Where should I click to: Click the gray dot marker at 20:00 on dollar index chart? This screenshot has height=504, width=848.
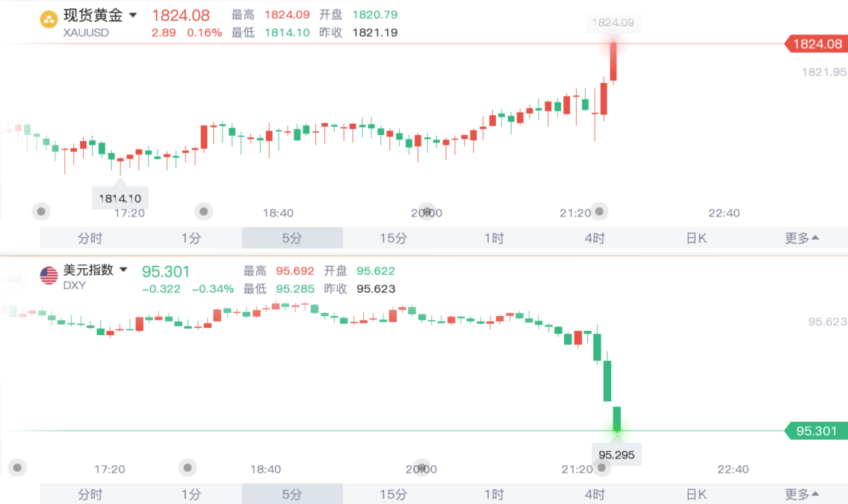pos(422,467)
